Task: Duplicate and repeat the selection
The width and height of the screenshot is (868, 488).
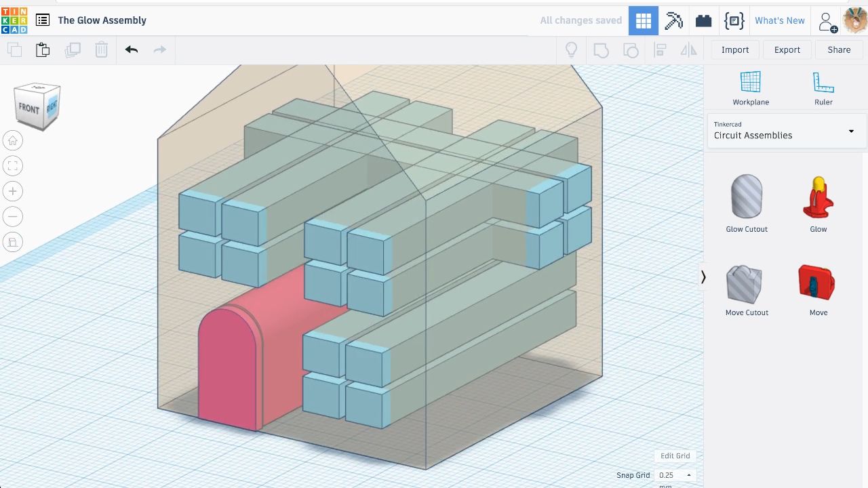Action: coord(73,49)
